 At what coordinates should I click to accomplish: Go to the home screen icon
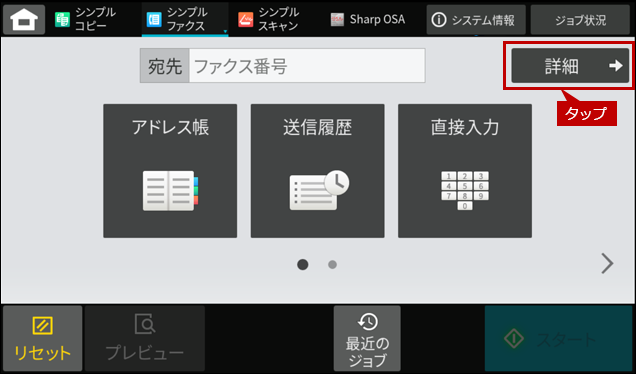click(24, 19)
